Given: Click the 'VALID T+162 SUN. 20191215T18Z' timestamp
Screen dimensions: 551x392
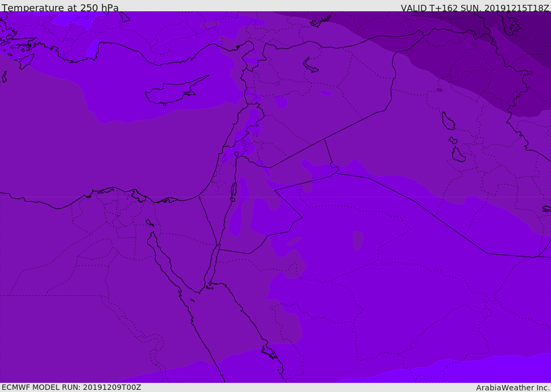Looking at the screenshot, I should point(475,8).
